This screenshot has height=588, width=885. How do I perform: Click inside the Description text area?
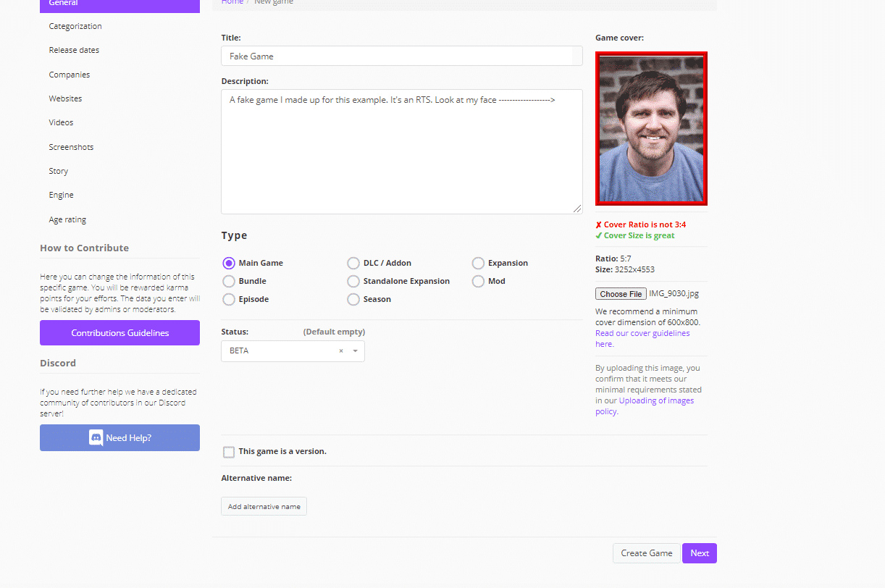tap(401, 151)
